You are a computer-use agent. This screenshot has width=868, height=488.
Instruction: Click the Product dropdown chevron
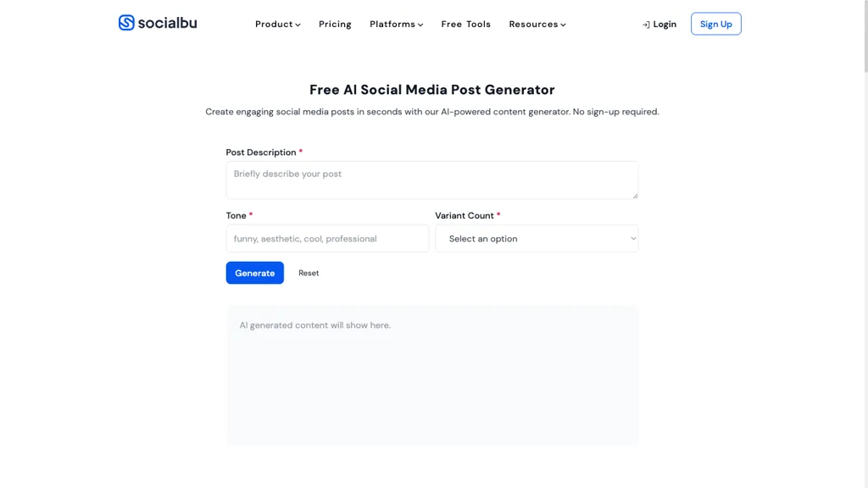coord(298,25)
